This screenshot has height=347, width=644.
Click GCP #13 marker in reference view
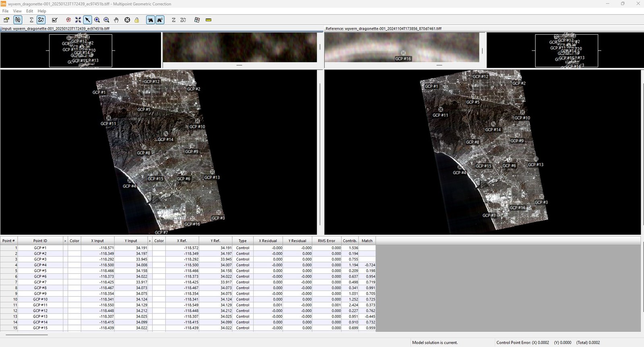point(536,159)
